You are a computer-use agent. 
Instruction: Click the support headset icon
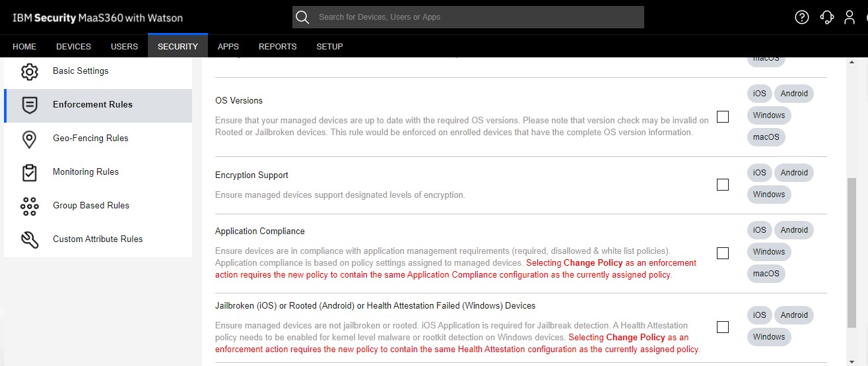click(x=826, y=17)
